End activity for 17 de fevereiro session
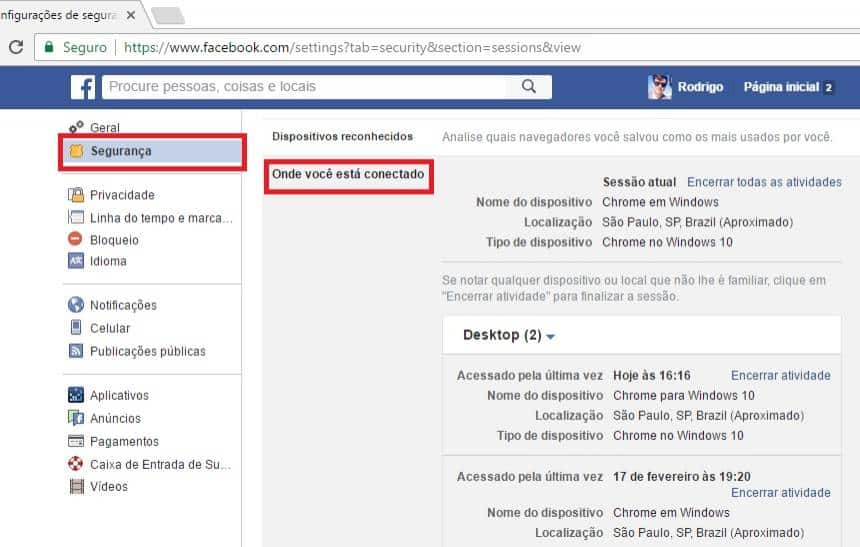860x547 pixels. pos(781,492)
